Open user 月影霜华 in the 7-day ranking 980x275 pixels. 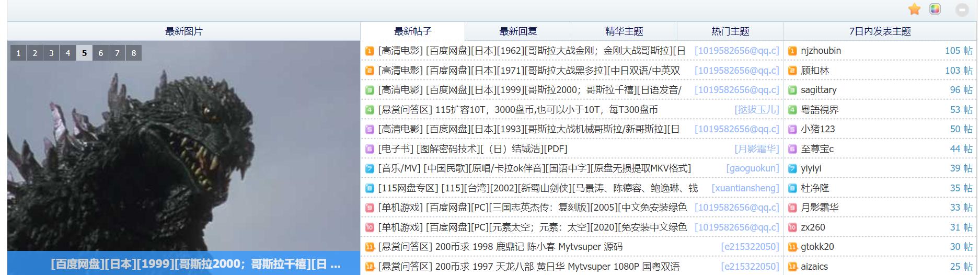pyautogui.click(x=820, y=208)
